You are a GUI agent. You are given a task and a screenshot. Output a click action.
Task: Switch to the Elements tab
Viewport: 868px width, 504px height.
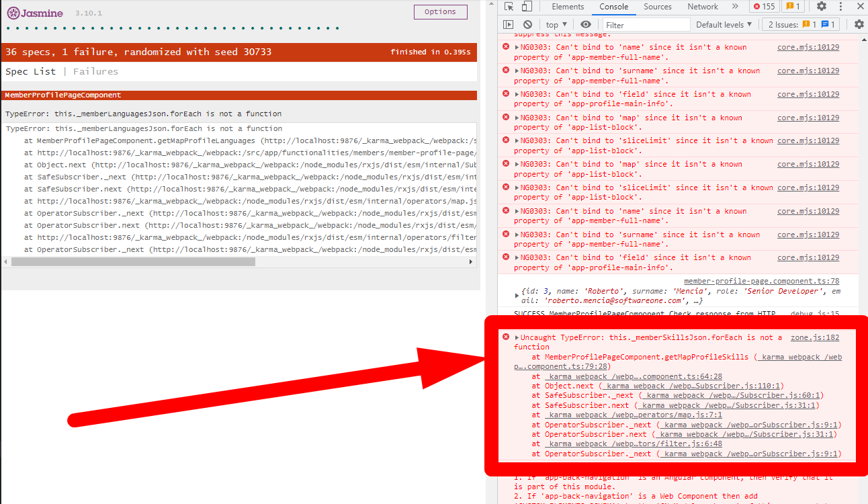[x=568, y=7]
